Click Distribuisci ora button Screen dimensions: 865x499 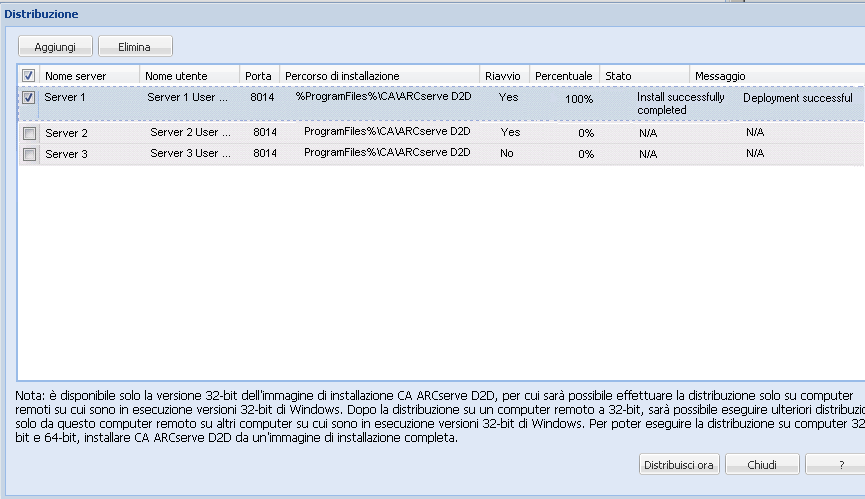[x=679, y=464]
